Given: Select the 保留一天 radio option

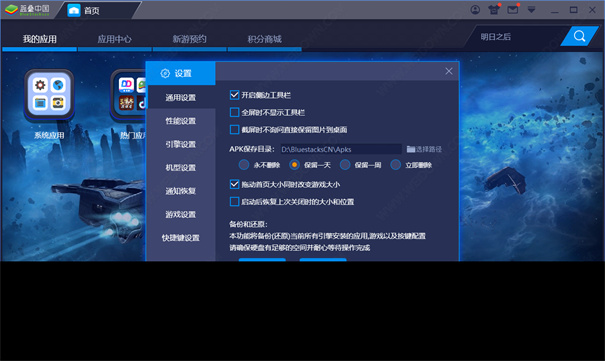Looking at the screenshot, I should pos(294,165).
